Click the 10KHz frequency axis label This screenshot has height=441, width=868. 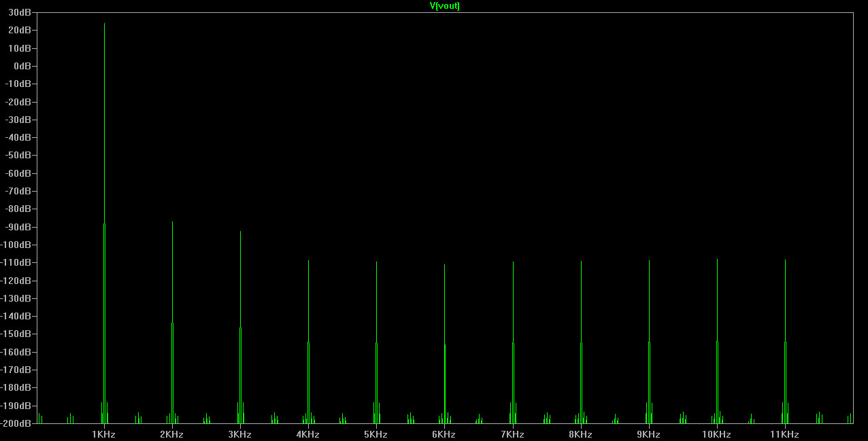click(x=716, y=434)
